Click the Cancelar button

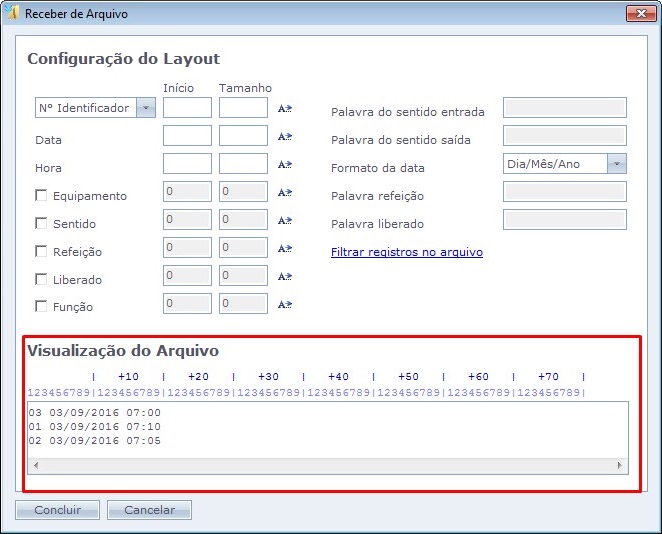coord(149,510)
